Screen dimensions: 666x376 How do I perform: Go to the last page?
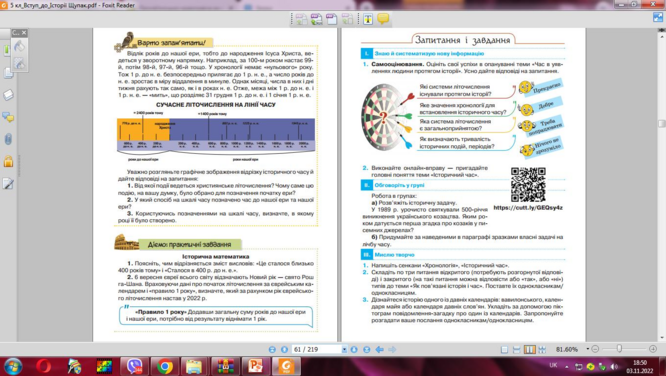(367, 349)
